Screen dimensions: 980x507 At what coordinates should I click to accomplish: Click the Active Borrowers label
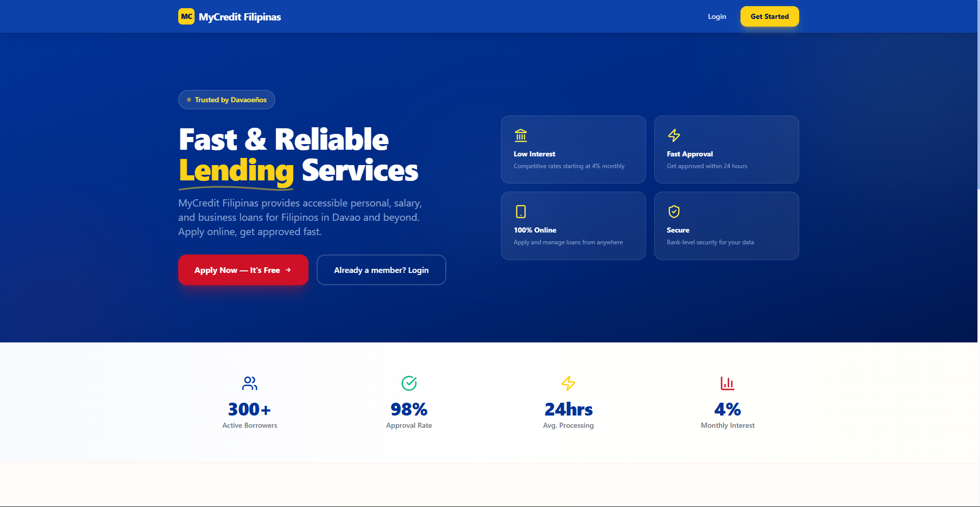[x=250, y=425]
